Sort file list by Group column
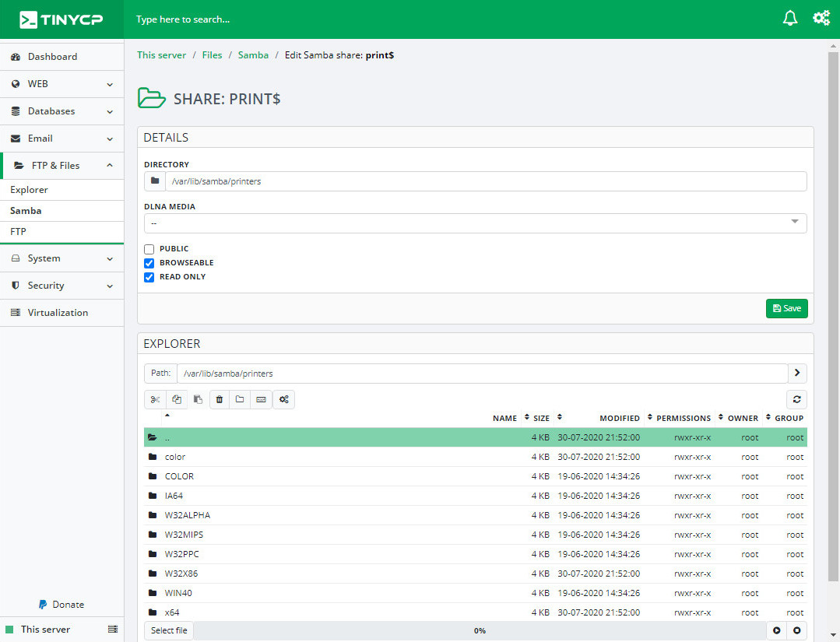The height and width of the screenshot is (642, 840). tap(789, 418)
